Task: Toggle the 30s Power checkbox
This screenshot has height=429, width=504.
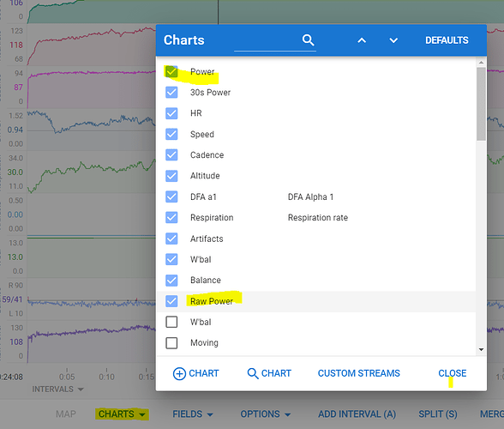Action: 171,93
